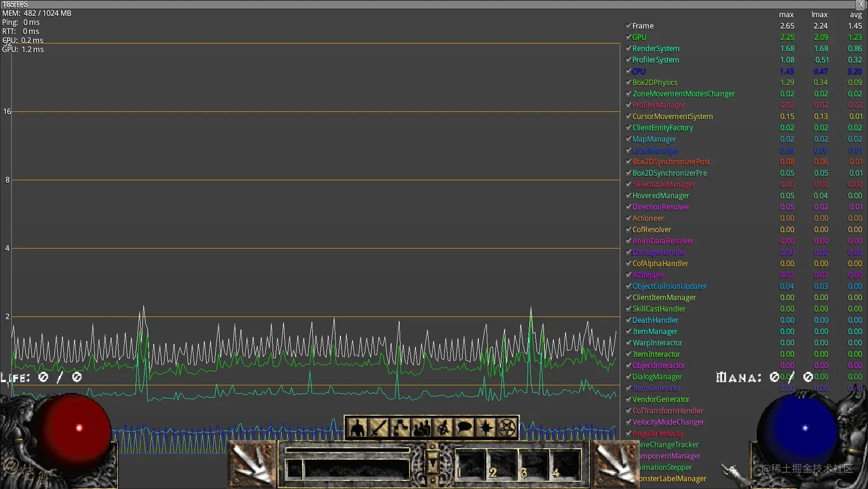Toggle the ItemManager checkbox
This screenshot has height=489, width=868.
click(629, 332)
